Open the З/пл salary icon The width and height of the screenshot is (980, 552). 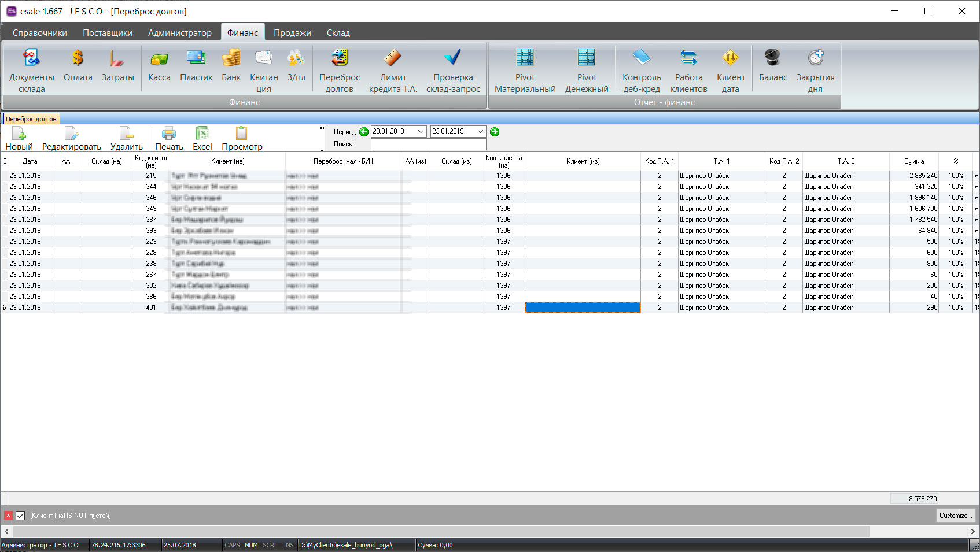click(x=296, y=65)
